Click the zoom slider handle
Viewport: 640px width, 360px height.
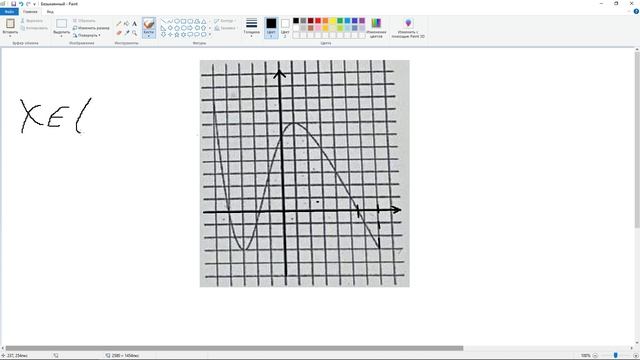click(x=616, y=356)
